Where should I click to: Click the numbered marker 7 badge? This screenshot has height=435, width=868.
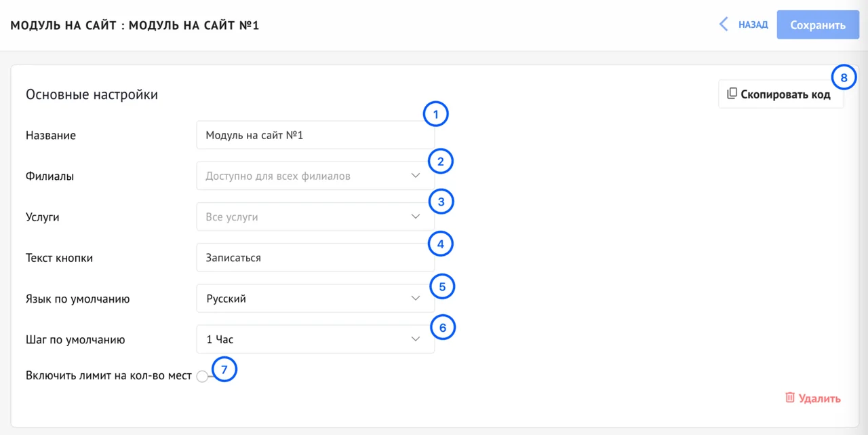coord(224,369)
